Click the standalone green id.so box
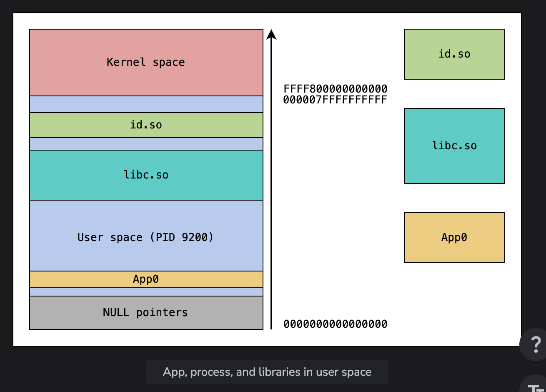Screen dimensions: 546x392 (x=455, y=54)
